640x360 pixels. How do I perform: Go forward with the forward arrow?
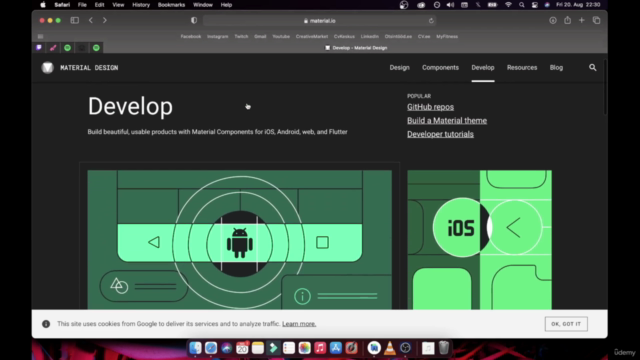104,20
